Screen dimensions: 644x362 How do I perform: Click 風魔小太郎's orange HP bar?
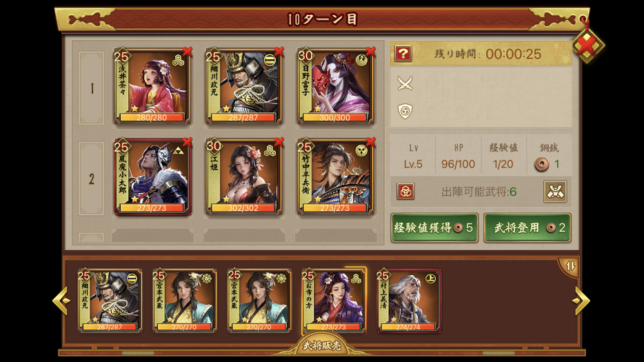coord(152,208)
